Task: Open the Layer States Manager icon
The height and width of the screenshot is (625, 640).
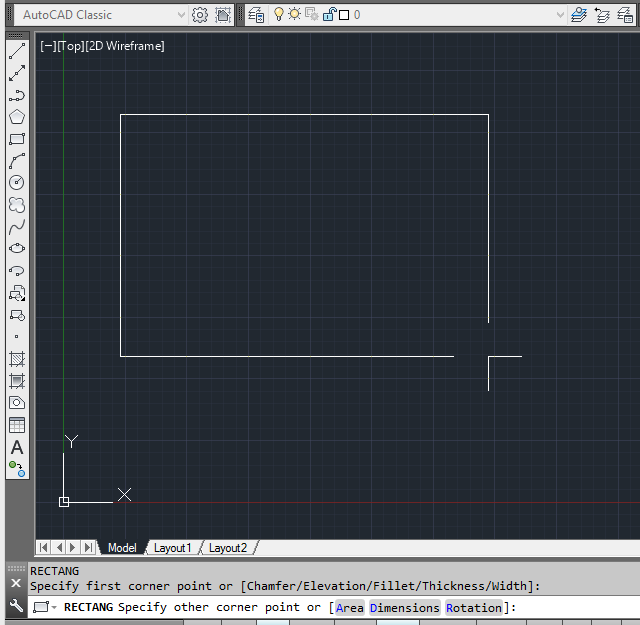Action: click(x=625, y=15)
